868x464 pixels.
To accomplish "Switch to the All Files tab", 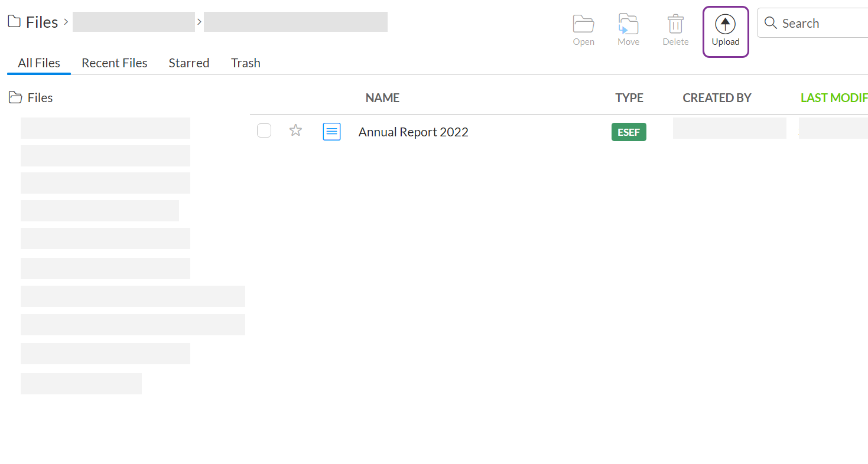I will pyautogui.click(x=39, y=63).
